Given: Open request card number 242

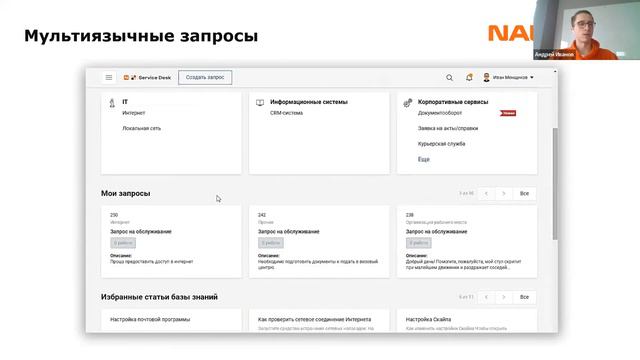Looking at the screenshot, I should (319, 242).
